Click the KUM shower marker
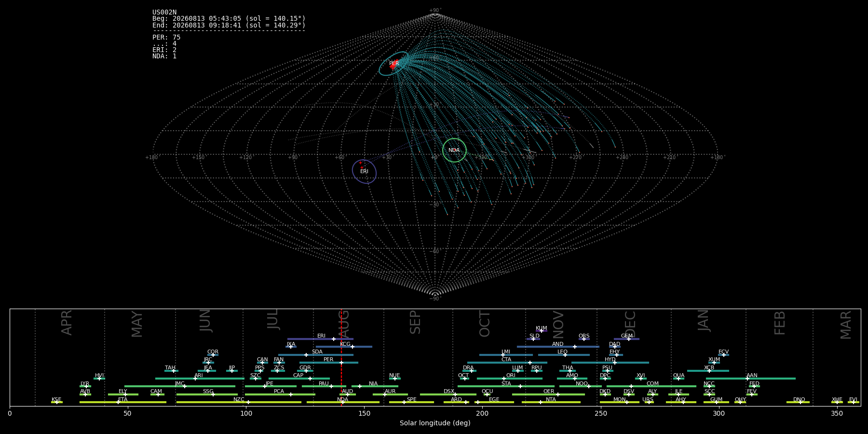 [541, 331]
